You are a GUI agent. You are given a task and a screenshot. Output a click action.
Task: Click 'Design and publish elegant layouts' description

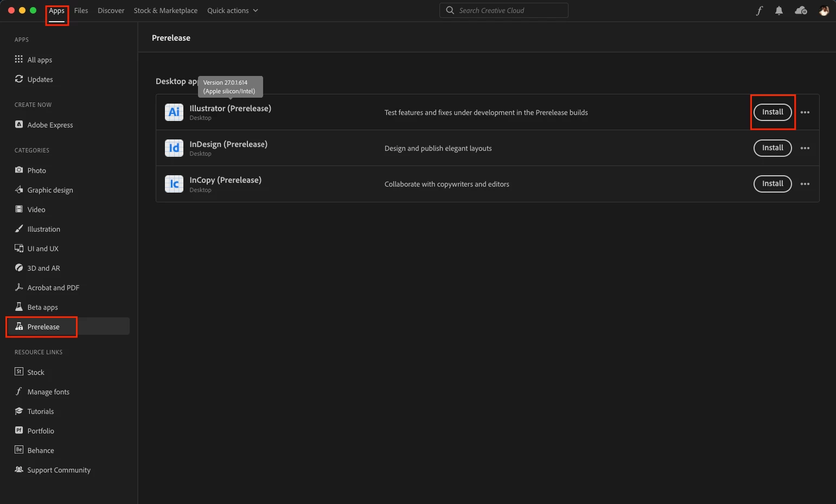click(438, 149)
